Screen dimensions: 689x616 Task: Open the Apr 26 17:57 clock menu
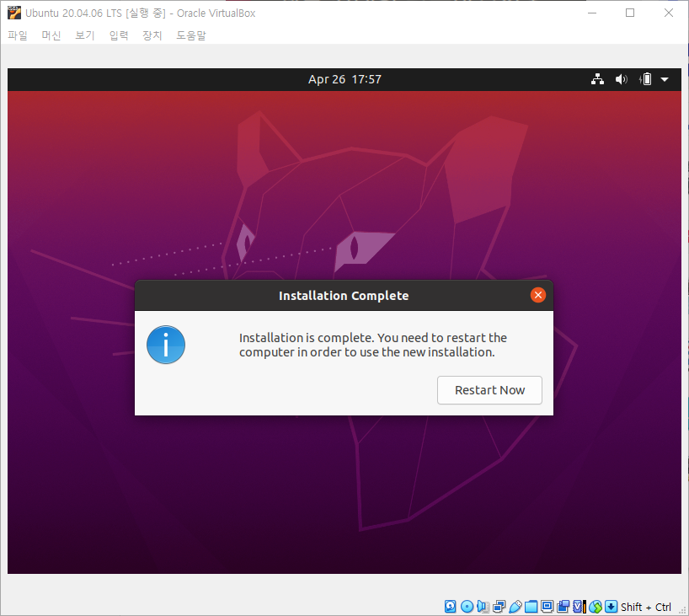[x=344, y=79]
